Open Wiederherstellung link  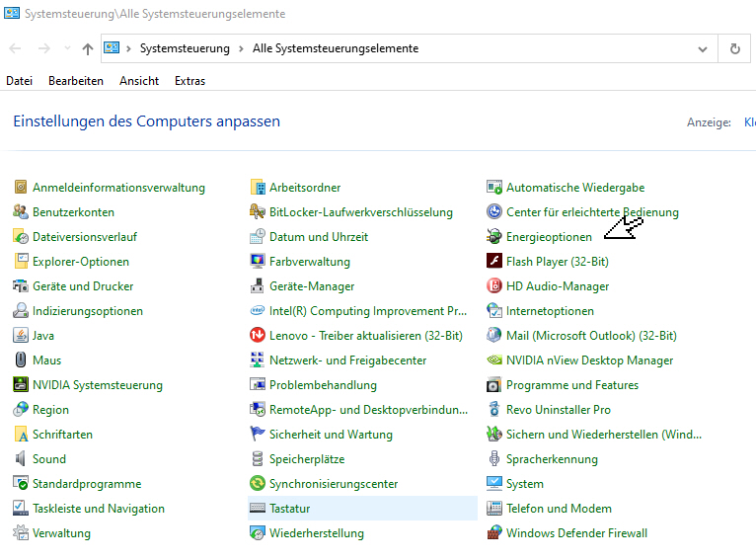click(316, 533)
